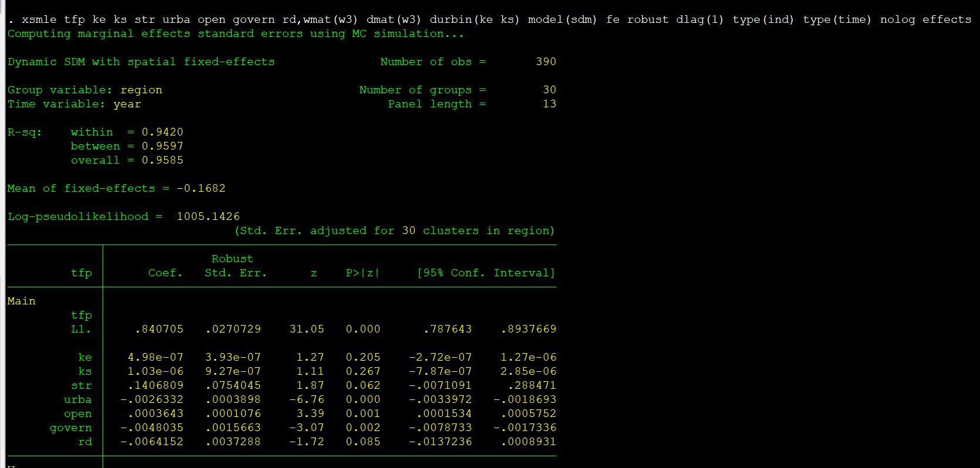Select the Number of obs value 390

[546, 62]
